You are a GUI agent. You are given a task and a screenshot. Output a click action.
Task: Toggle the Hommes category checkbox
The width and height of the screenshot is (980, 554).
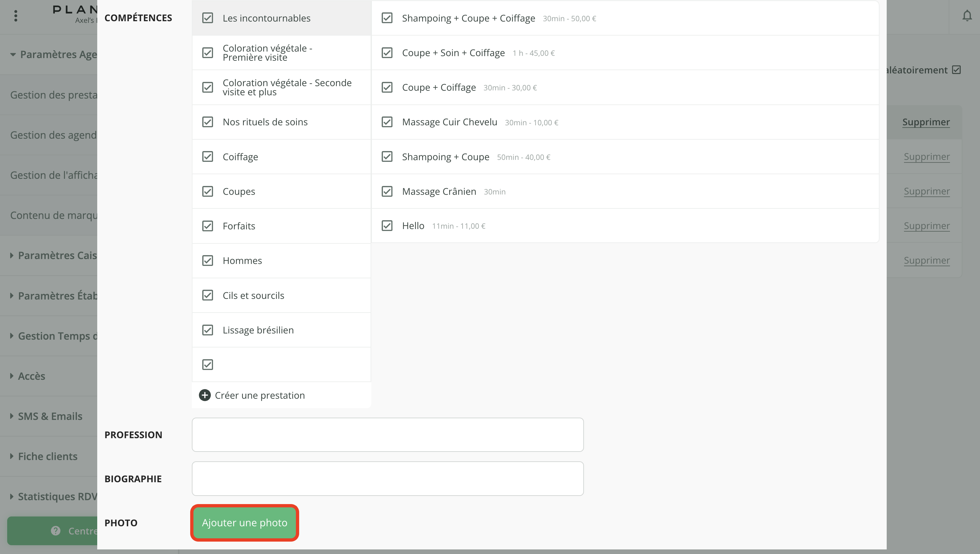207,261
